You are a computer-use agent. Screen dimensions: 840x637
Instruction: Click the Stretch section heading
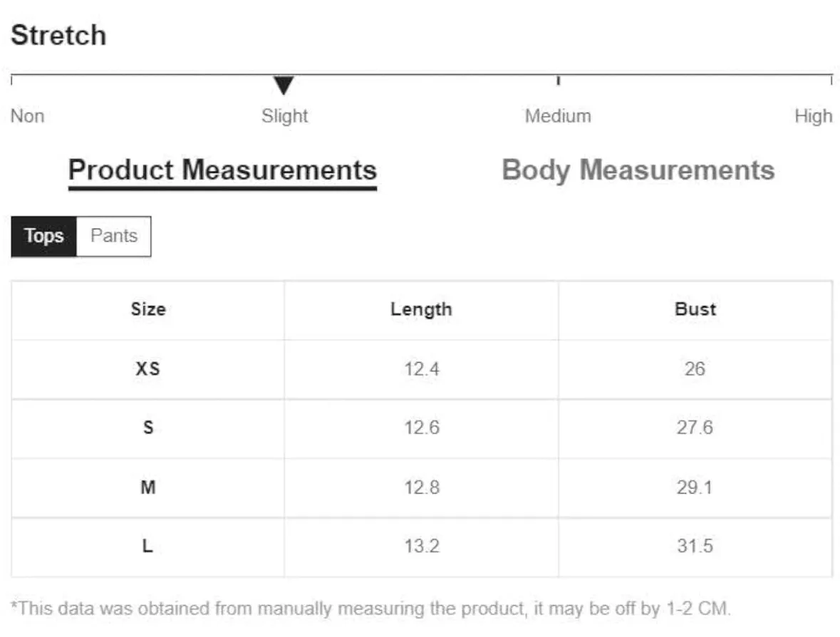tap(58, 36)
